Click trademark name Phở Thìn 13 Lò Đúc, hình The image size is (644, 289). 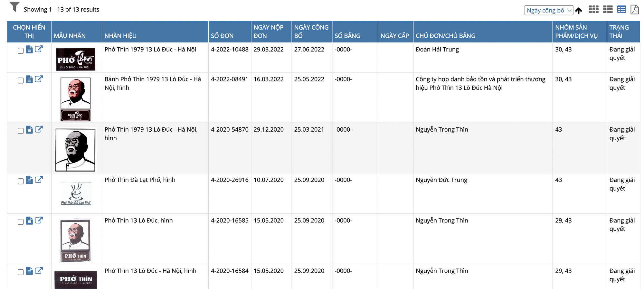(x=138, y=220)
